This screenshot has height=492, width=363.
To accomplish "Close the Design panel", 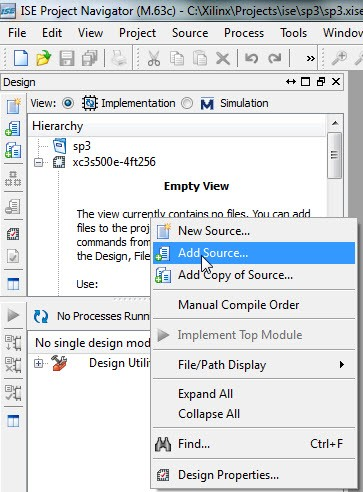I will 336,82.
